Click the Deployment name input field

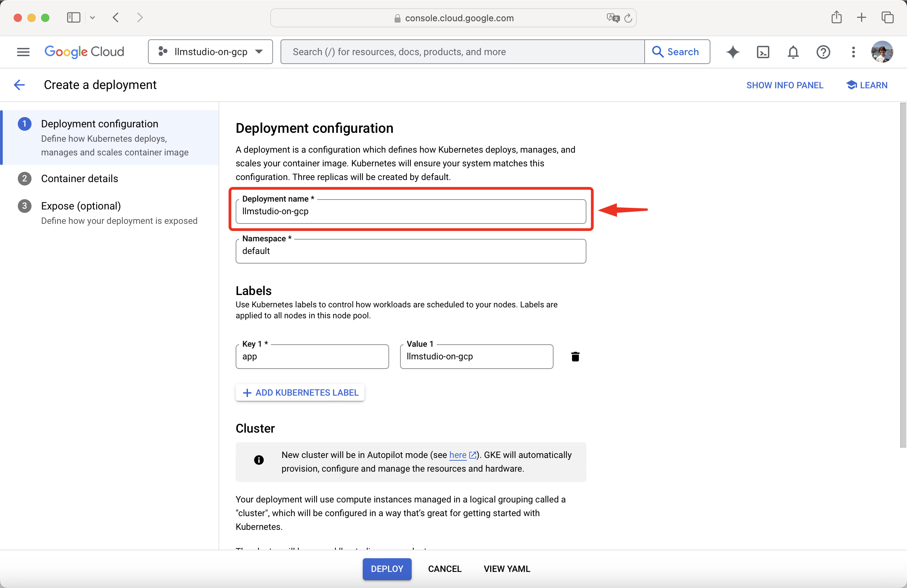(410, 212)
